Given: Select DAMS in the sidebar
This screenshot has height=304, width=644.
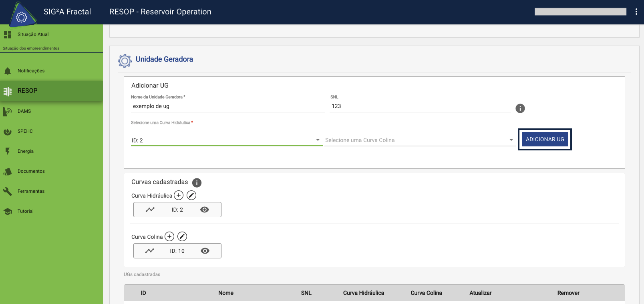Looking at the screenshot, I should (x=24, y=111).
